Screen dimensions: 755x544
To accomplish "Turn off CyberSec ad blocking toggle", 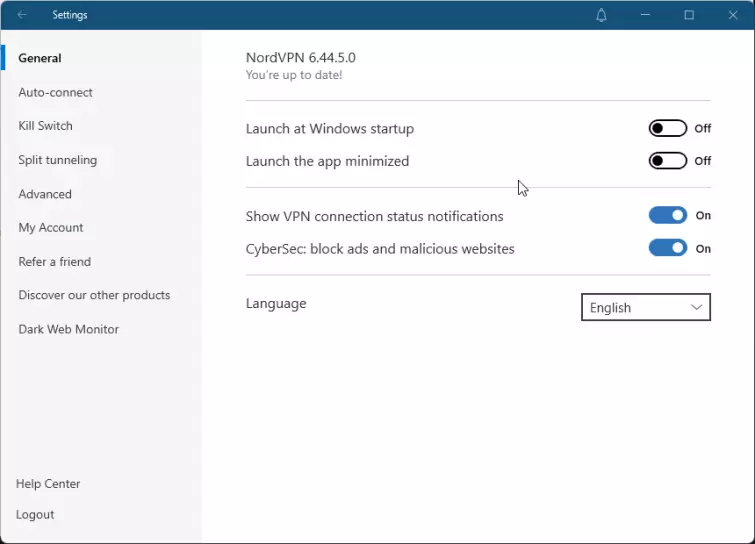I will pos(667,248).
